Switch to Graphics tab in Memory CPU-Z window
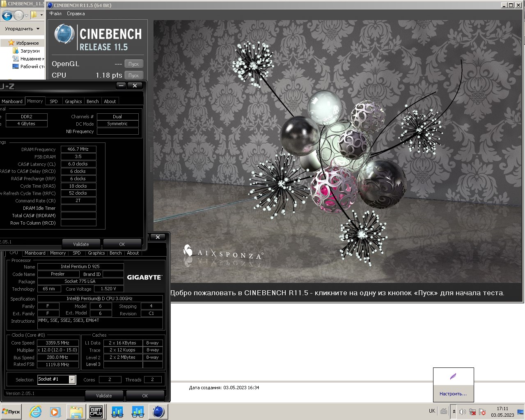The image size is (525, 420). click(x=73, y=101)
